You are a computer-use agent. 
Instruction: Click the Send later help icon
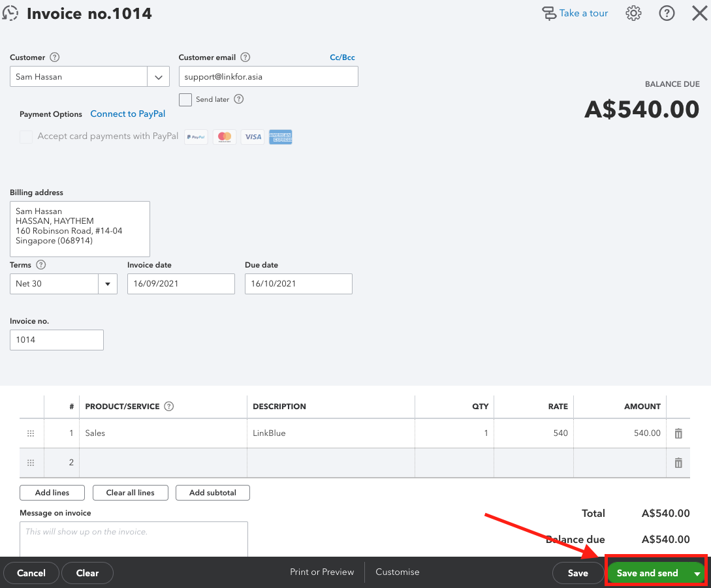pyautogui.click(x=238, y=99)
